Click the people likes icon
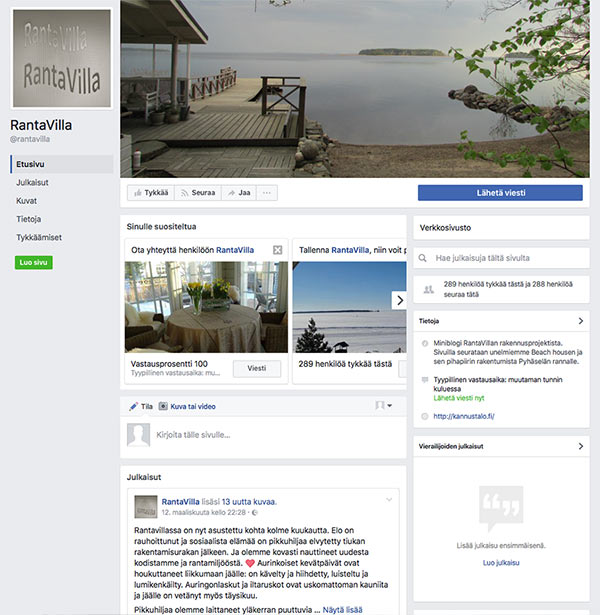Viewport: 600px width, 615px height. (x=429, y=289)
